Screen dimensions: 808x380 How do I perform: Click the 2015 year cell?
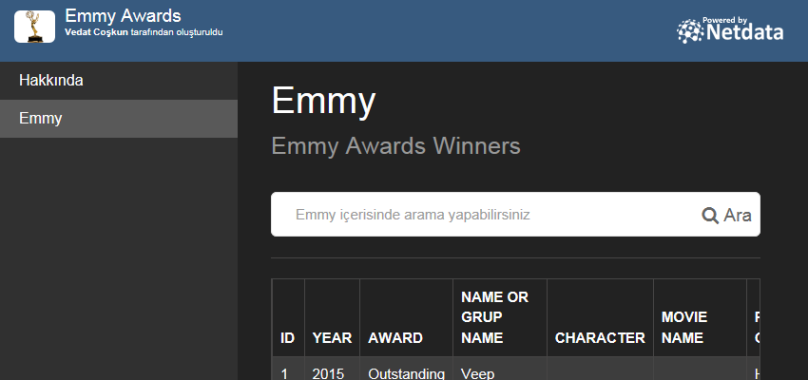pos(328,373)
